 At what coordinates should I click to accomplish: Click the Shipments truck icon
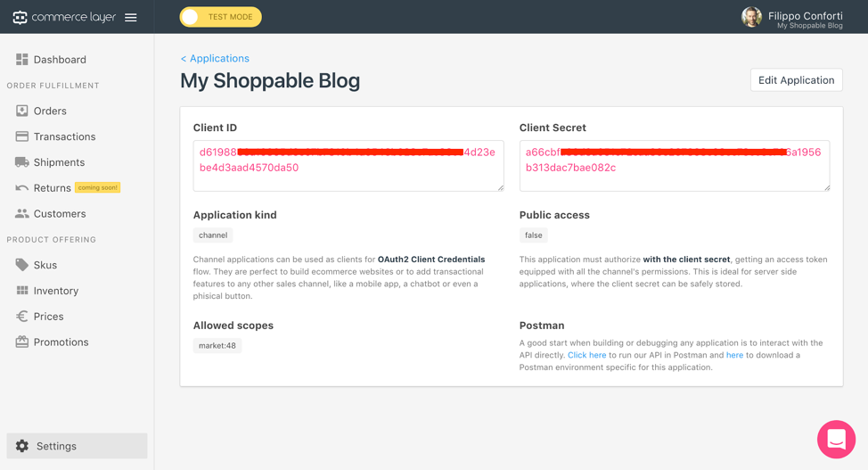22,162
